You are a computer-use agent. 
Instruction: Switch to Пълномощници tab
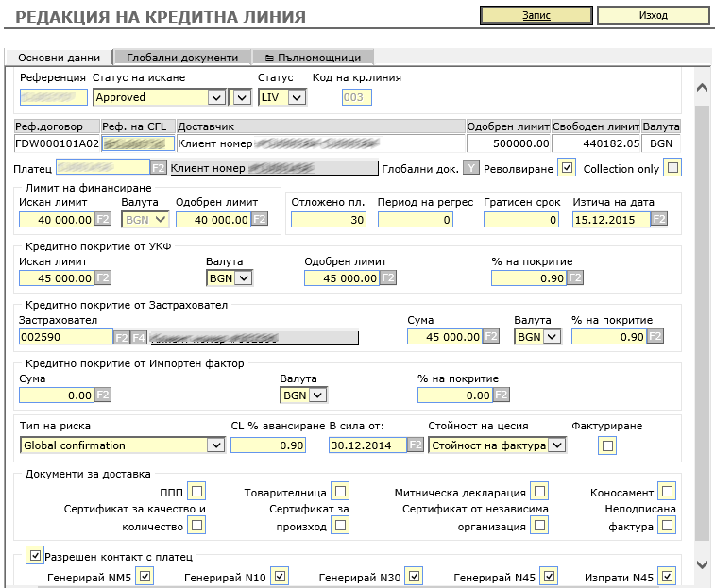pyautogui.click(x=313, y=58)
